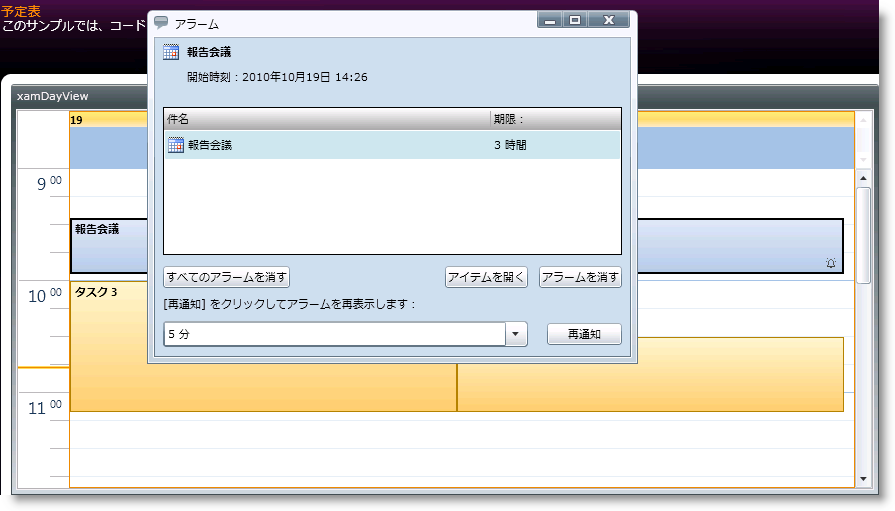Minimize the アラーム dialog
The width and height of the screenshot is (895, 511).
[x=550, y=20]
